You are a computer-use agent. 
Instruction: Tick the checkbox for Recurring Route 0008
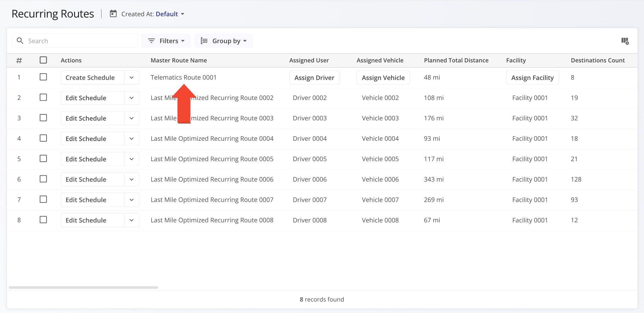click(43, 220)
